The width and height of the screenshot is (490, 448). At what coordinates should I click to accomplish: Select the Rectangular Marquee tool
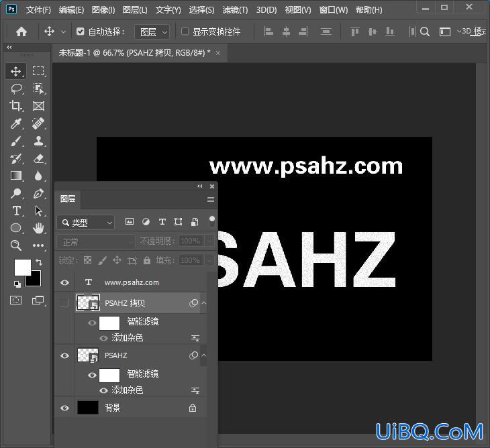click(x=38, y=71)
